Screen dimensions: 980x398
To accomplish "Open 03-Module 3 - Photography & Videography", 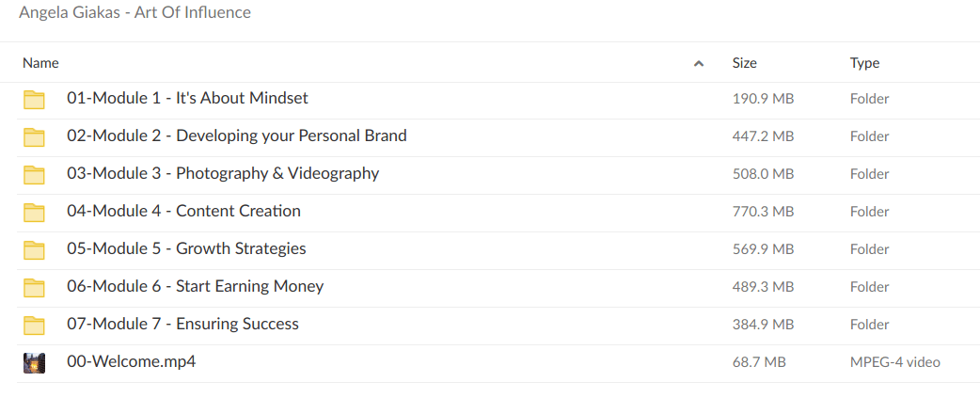I will (x=223, y=173).
